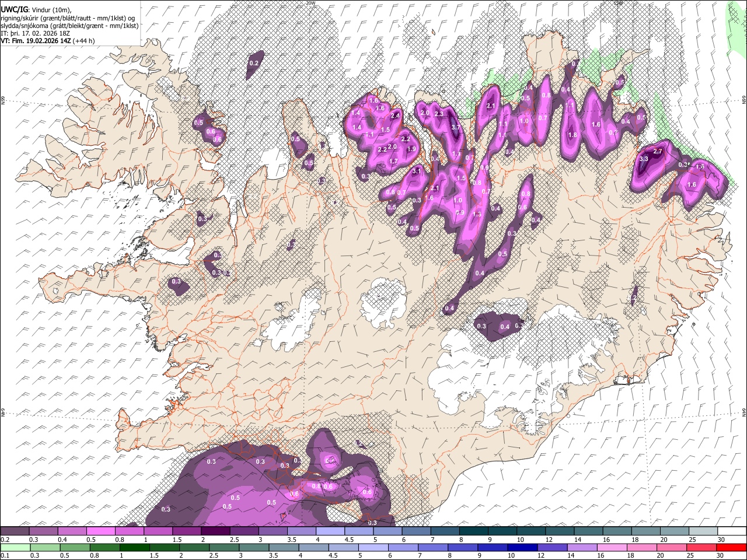Click the 1.3 precipitation value on map
747x560 pixels.
[477, 214]
